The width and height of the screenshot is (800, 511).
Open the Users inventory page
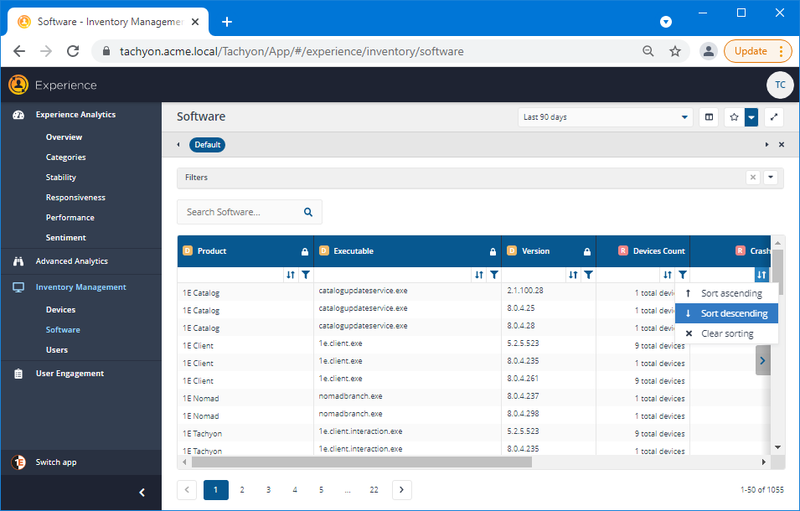[57, 350]
